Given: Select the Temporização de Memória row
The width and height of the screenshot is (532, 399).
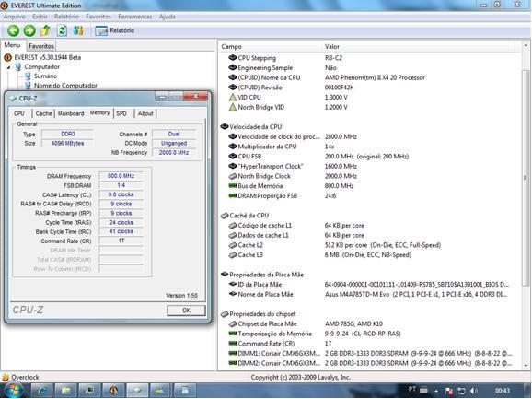Looking at the screenshot, I should coord(369,334).
